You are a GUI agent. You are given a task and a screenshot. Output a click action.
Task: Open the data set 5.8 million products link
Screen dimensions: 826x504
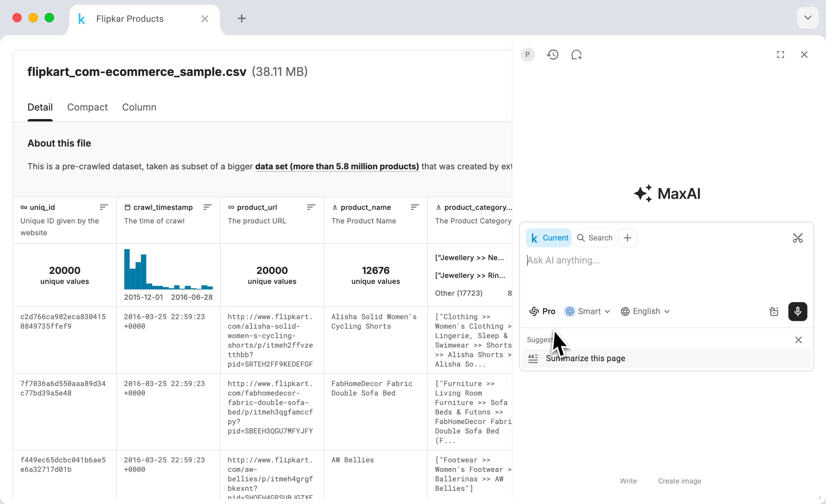[x=337, y=166]
